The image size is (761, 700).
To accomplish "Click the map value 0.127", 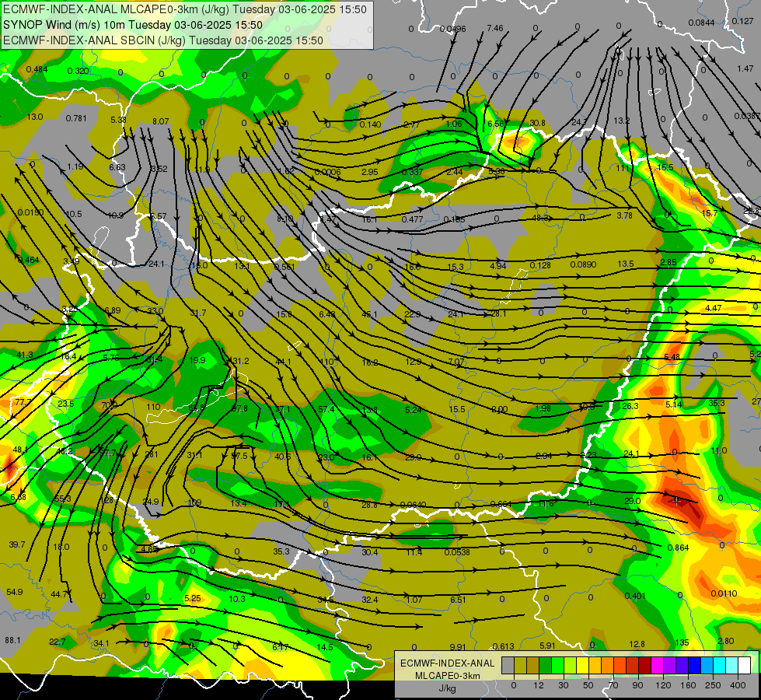I will click(742, 21).
